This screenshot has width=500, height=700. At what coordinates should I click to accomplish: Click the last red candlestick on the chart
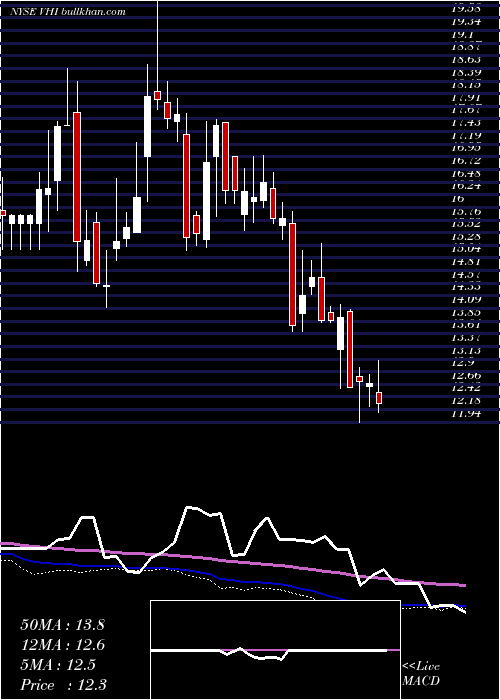pyautogui.click(x=379, y=398)
